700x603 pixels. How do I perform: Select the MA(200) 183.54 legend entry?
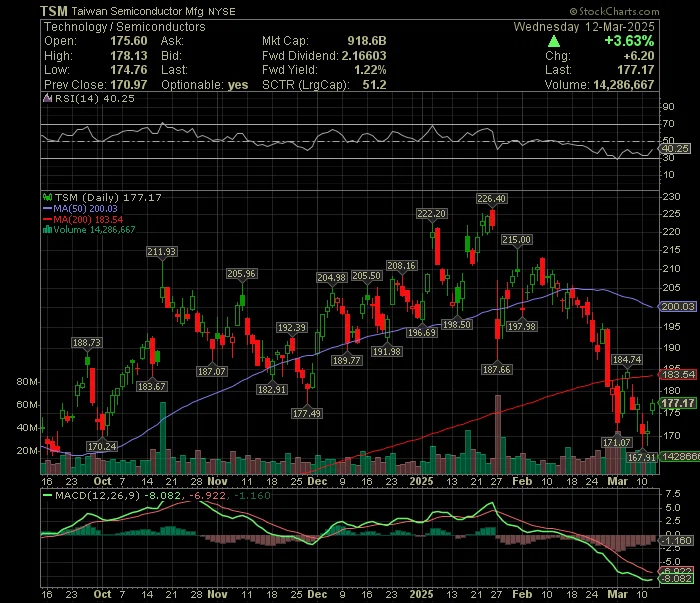point(83,220)
